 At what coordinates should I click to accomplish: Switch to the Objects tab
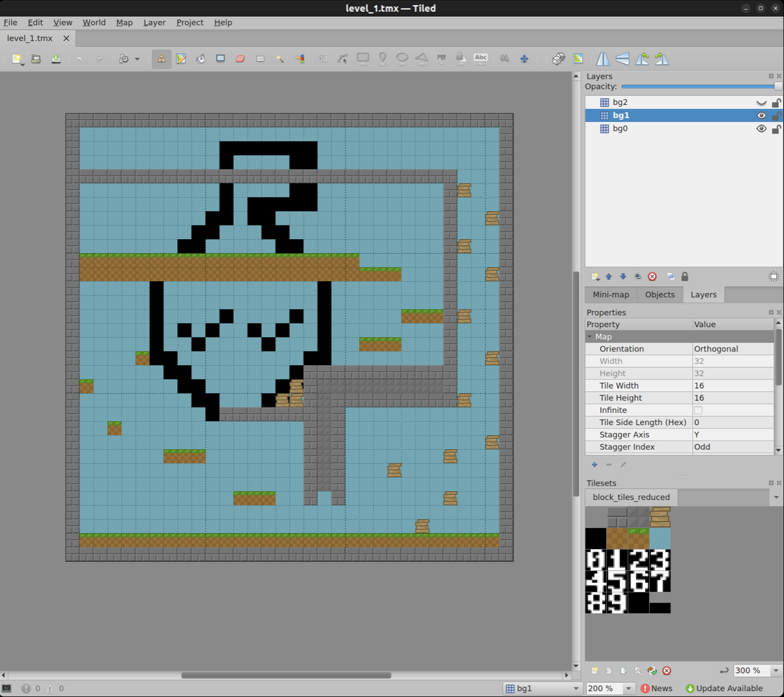(x=660, y=295)
